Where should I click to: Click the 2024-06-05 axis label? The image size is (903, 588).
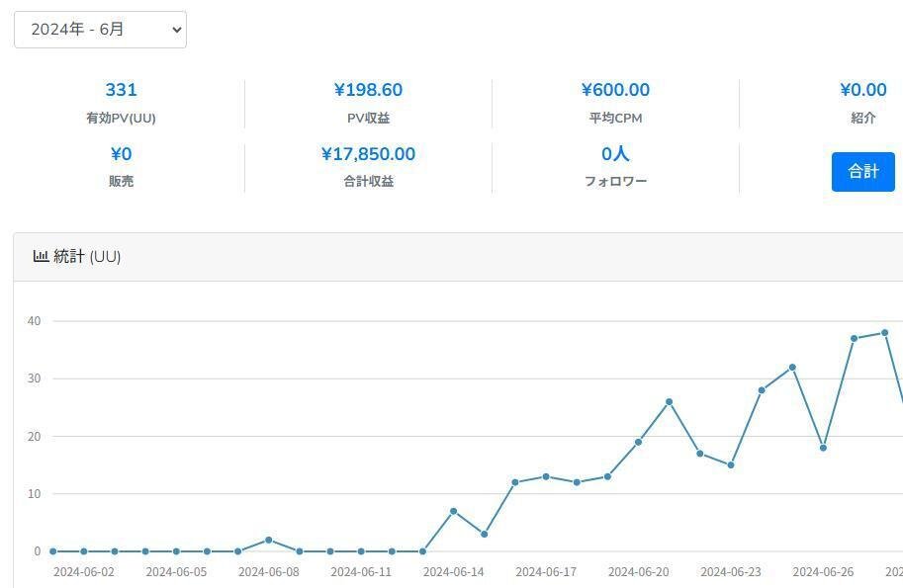click(x=176, y=572)
